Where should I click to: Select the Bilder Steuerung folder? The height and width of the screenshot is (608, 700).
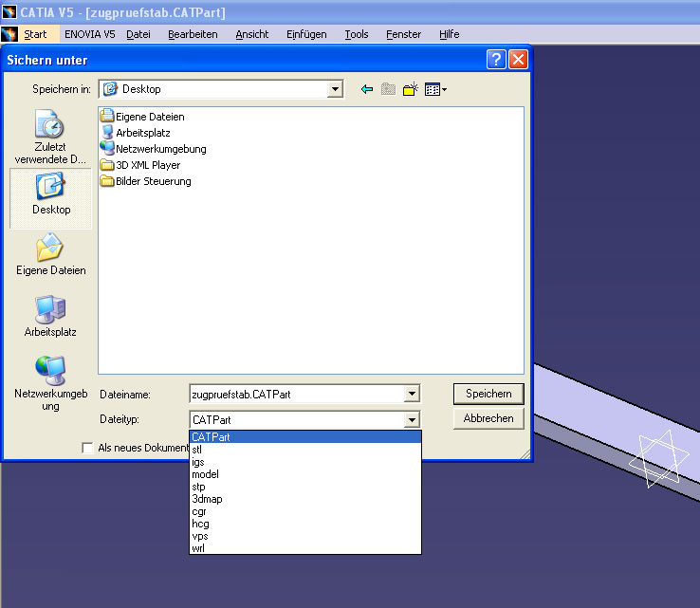point(146,181)
